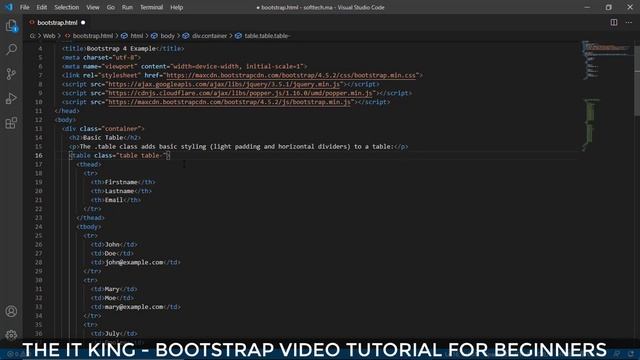Open the Source Control view
The width and height of the screenshot is (640, 360).
11,74
